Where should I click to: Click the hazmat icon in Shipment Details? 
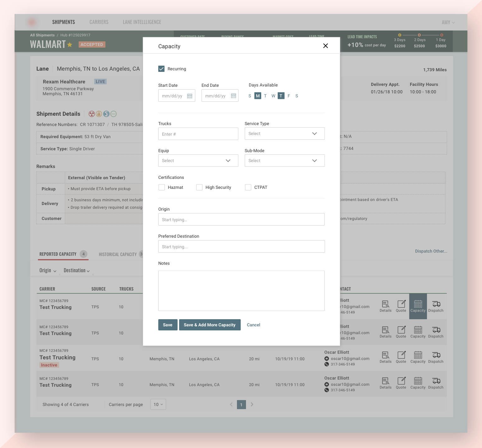point(91,114)
